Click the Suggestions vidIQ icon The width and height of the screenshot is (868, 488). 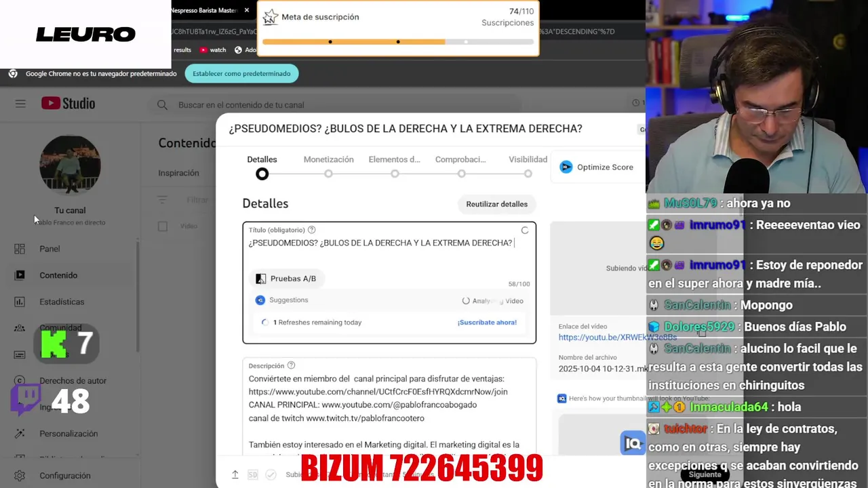pyautogui.click(x=260, y=300)
